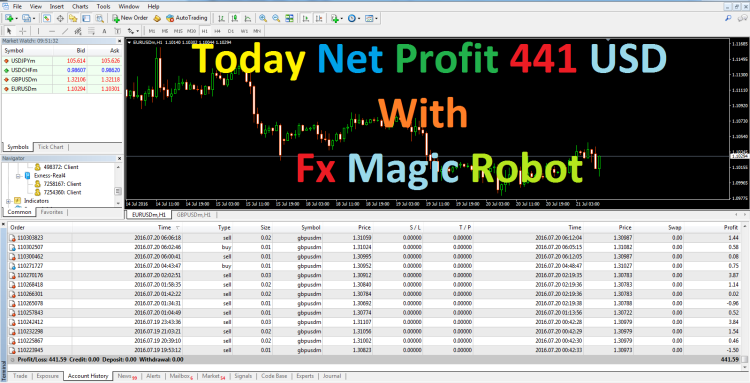The width and height of the screenshot is (750, 383).
Task: Expand the Indicators tree node
Action: [x=9, y=201]
